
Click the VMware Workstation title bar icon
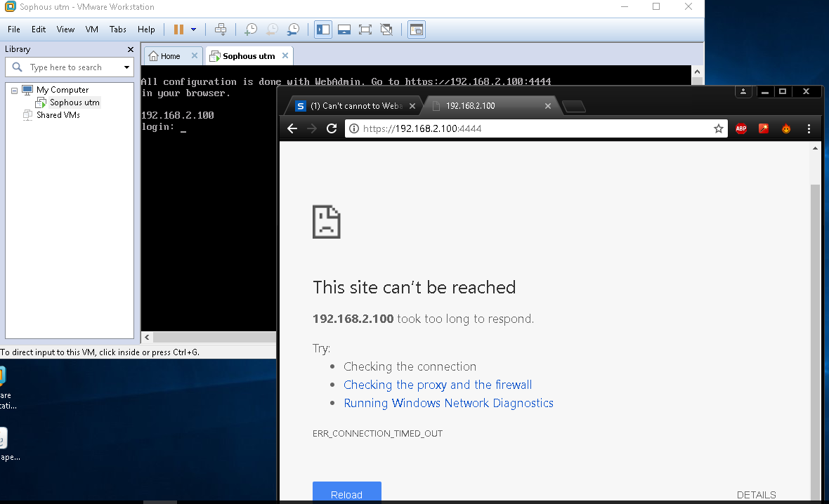10,7
